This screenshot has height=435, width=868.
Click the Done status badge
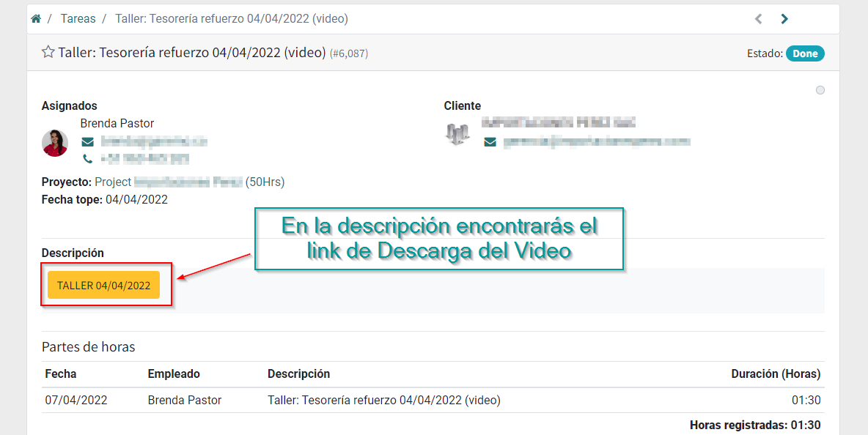pos(805,53)
